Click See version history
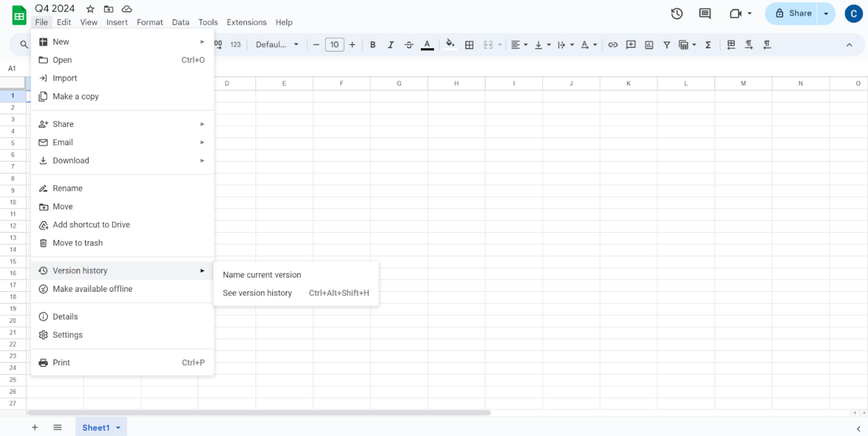Image resolution: width=868 pixels, height=436 pixels. click(x=296, y=293)
